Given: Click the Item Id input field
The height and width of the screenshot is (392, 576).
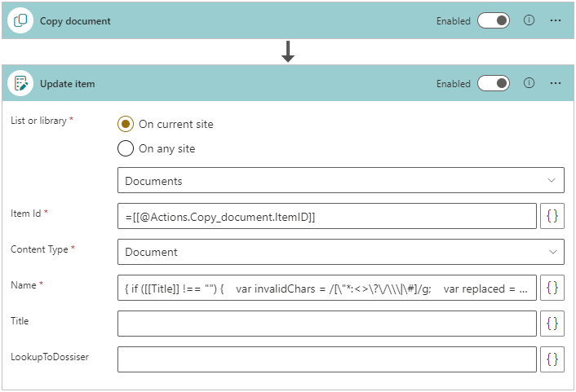Looking at the screenshot, I should pos(326,216).
